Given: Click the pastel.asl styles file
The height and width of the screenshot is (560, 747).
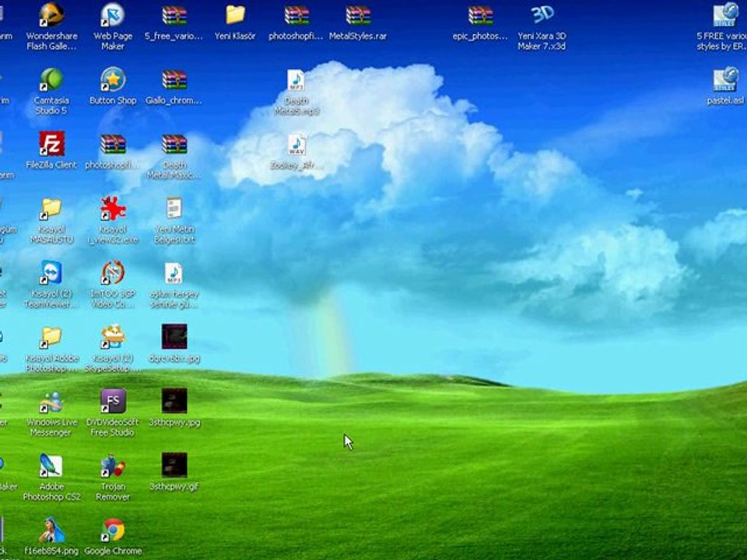Looking at the screenshot, I should click(725, 79).
